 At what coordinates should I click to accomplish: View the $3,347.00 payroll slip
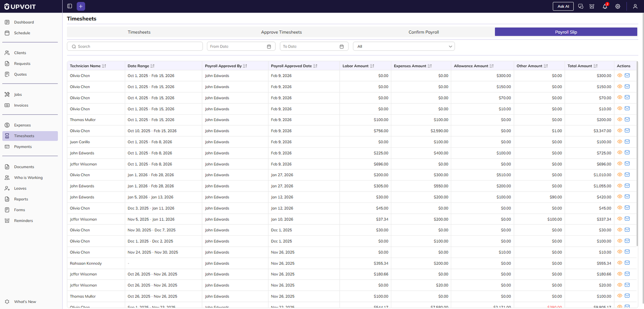620,130
